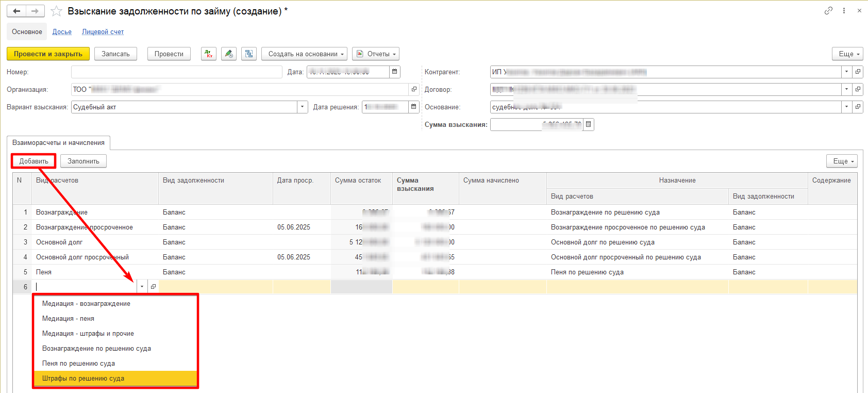Add form to favorites with star icon
This screenshot has width=868, height=393.
(56, 11)
